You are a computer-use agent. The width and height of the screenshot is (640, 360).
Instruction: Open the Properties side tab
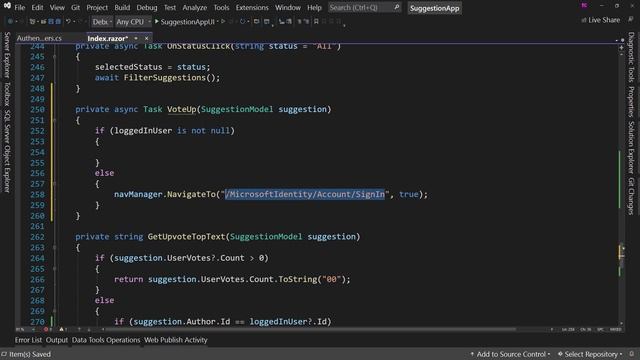pyautogui.click(x=631, y=102)
